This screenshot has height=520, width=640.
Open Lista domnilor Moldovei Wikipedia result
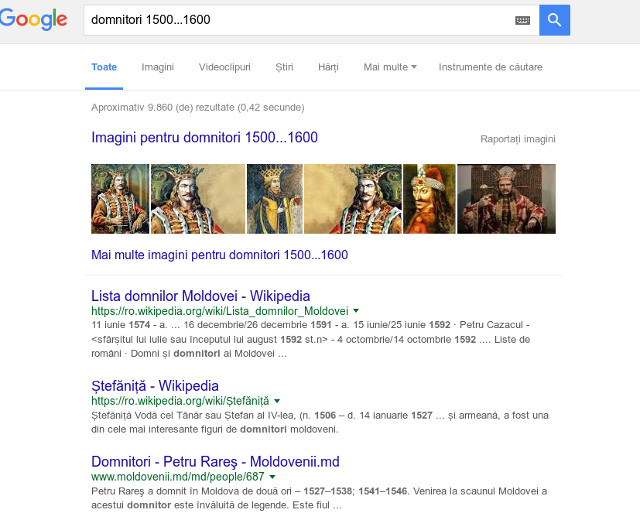click(x=200, y=296)
